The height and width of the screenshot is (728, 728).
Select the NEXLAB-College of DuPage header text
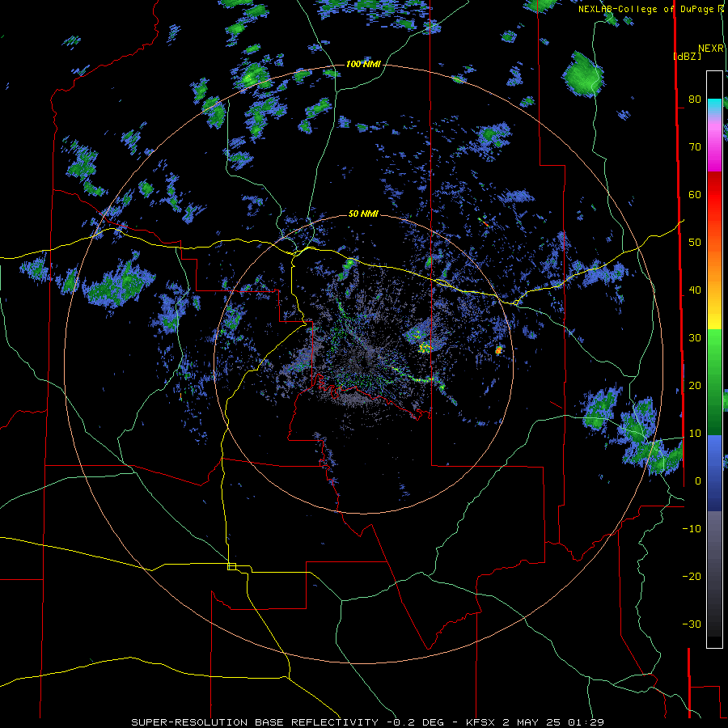645,9
